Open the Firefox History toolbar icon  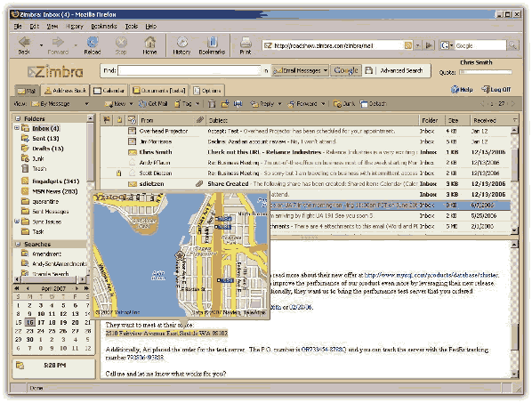(181, 42)
